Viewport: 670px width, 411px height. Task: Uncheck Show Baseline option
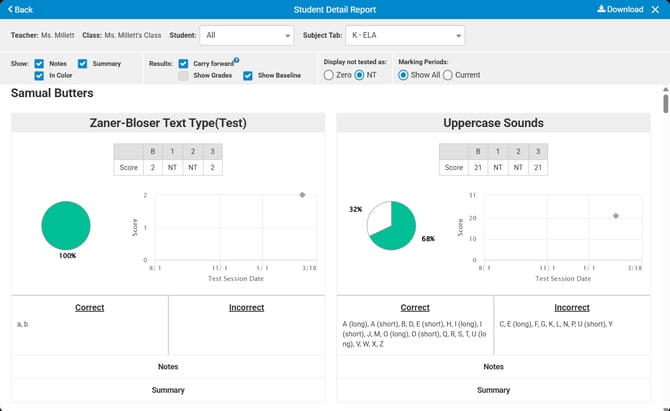248,75
